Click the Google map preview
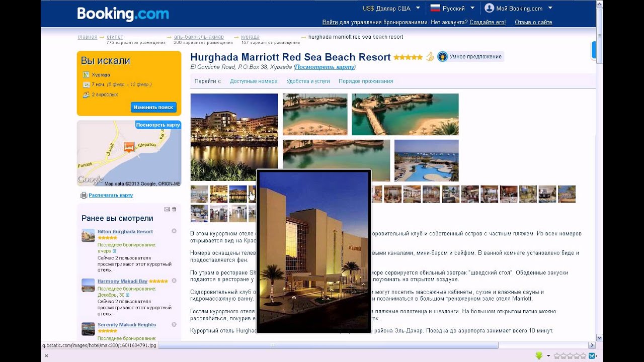 129,154
